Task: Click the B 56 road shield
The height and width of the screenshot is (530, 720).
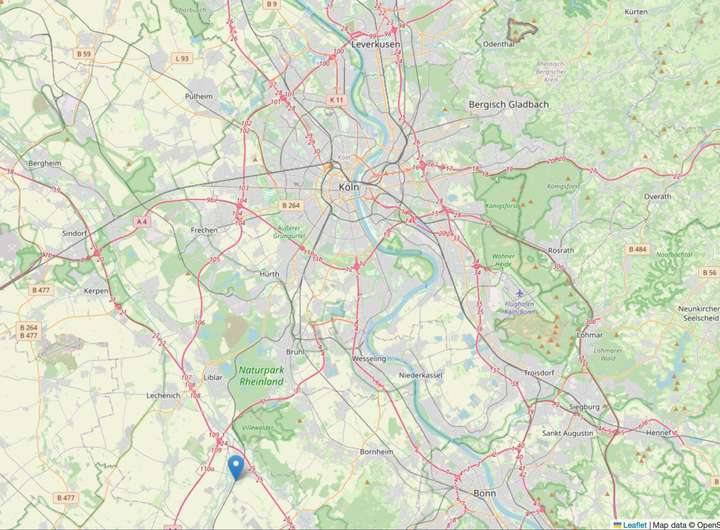Action: 709,272
